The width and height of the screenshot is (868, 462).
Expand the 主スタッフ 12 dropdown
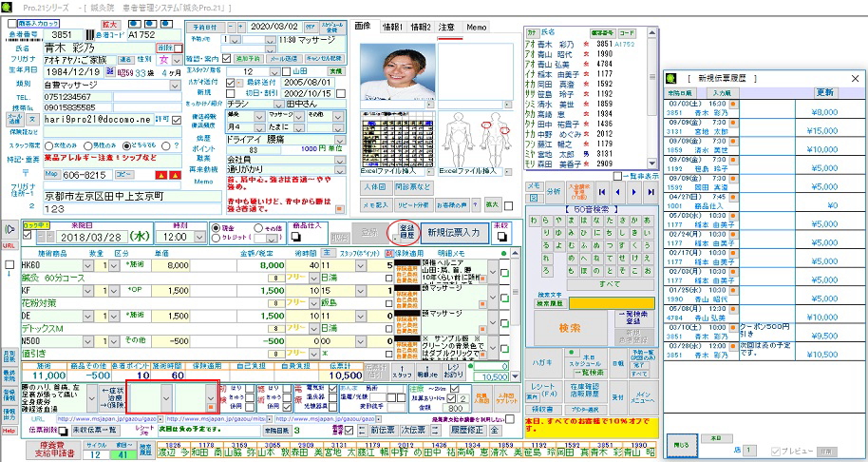(x=274, y=71)
